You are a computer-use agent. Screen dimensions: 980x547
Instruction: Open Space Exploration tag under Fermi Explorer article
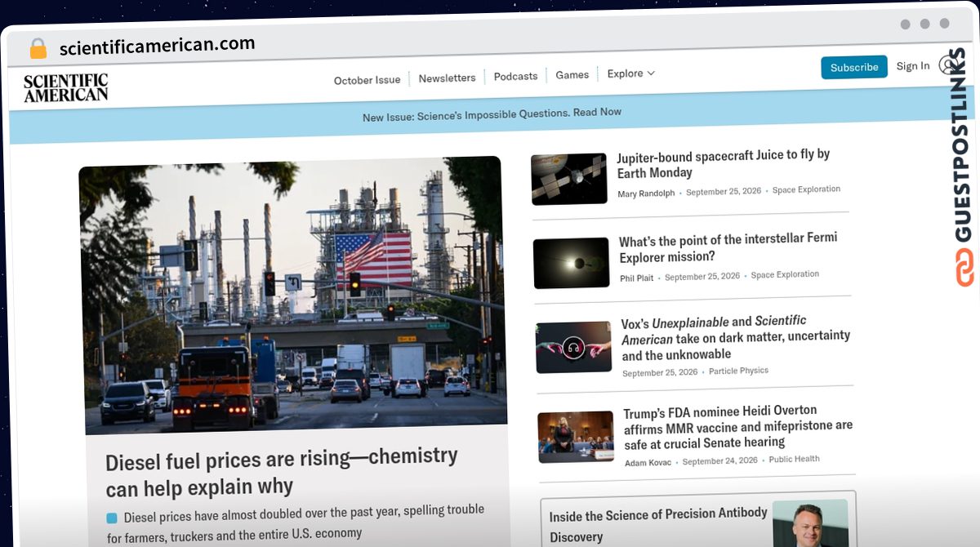click(785, 274)
